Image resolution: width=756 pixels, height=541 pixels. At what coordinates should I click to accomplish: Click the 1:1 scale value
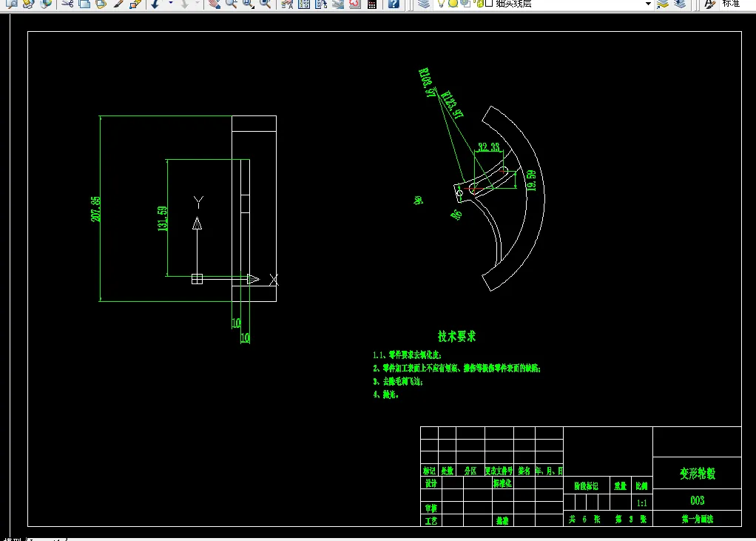[x=642, y=503]
